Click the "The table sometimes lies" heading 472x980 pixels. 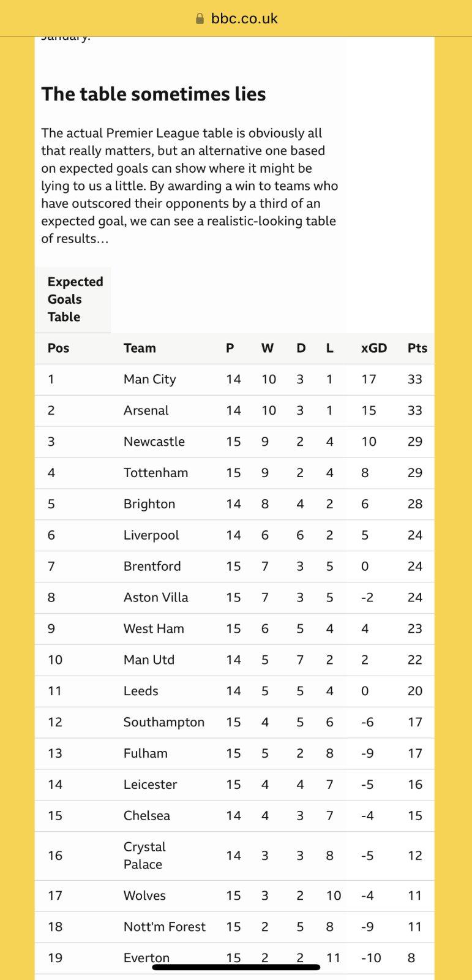tap(154, 94)
